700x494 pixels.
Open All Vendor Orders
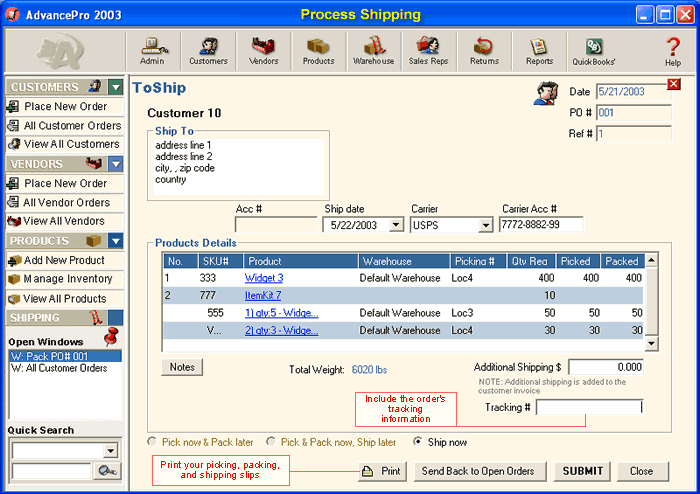[65, 203]
